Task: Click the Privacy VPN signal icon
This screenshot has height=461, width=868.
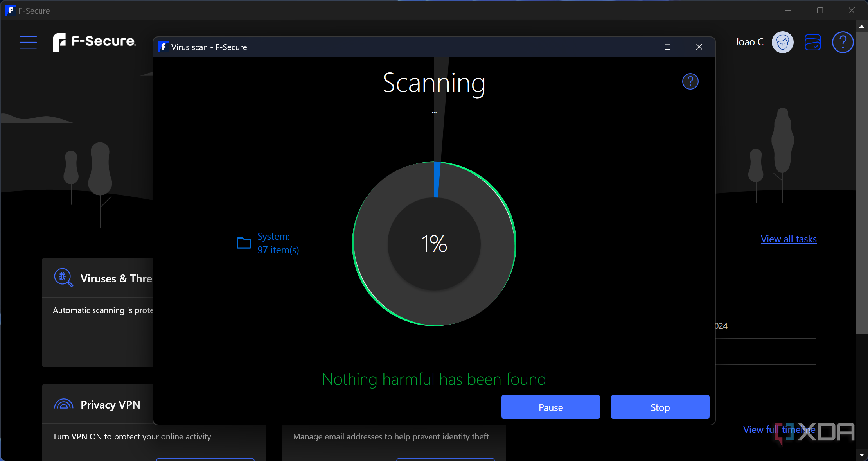Action: [x=64, y=404]
